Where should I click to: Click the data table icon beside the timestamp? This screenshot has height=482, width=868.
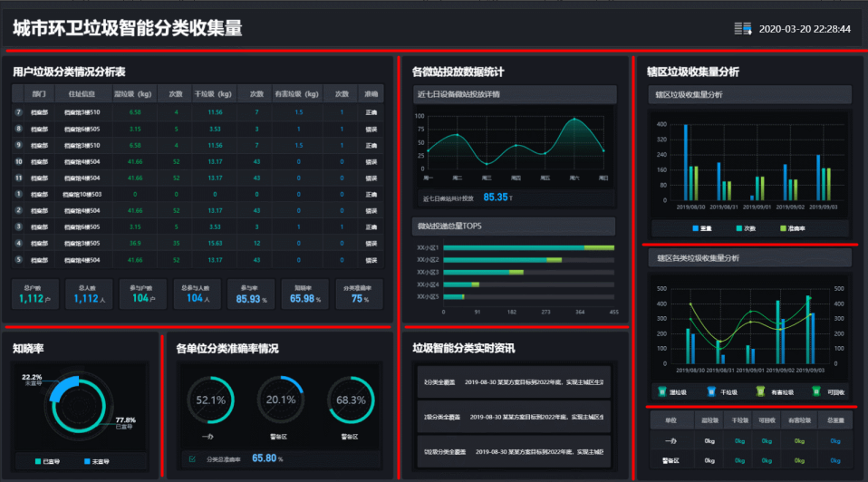click(743, 29)
